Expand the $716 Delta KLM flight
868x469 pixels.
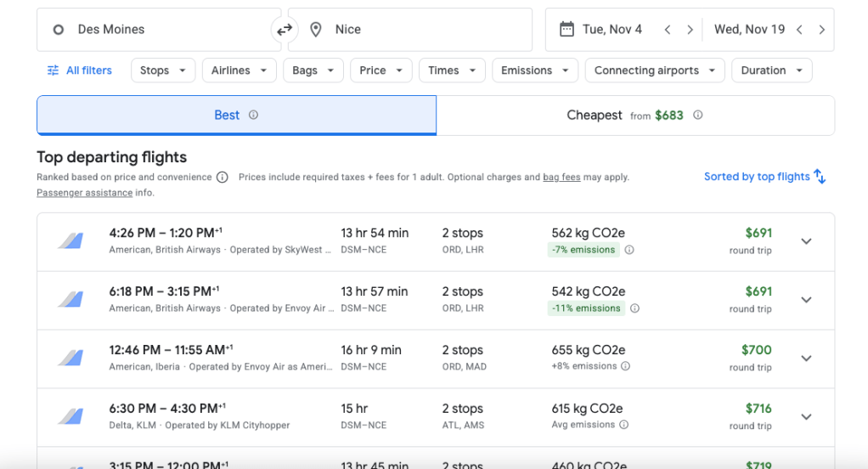[806, 416]
